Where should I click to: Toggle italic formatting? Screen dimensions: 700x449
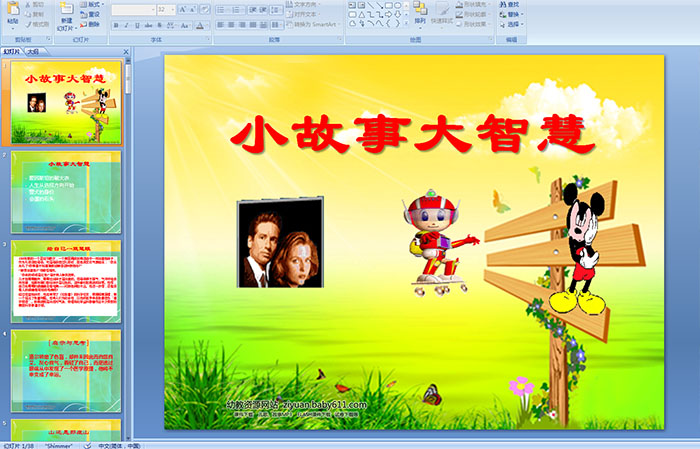[127, 25]
